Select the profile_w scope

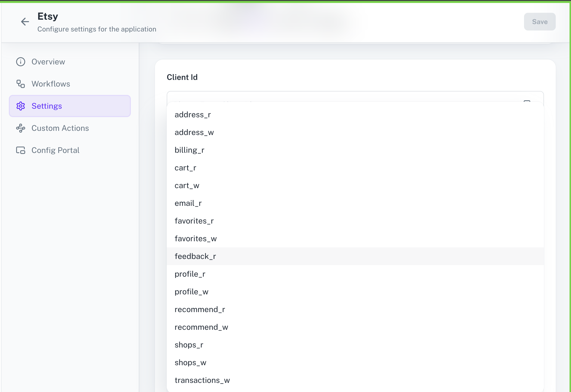pos(192,291)
